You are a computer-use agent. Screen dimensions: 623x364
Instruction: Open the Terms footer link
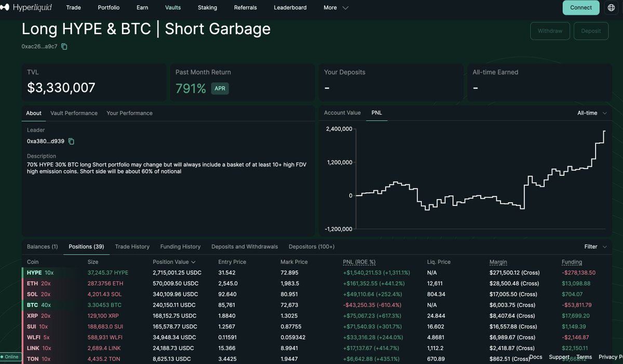[584, 357]
